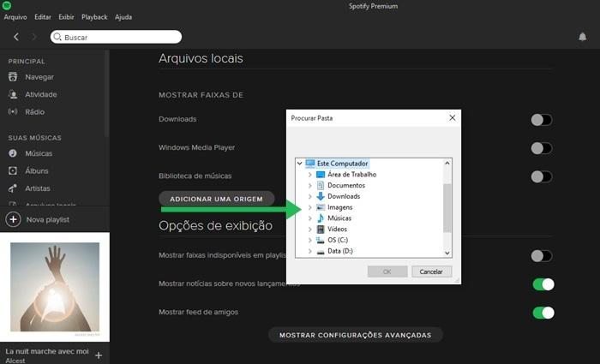Click the Este Computador icon
This screenshot has height=364, width=600.
coord(310,164)
